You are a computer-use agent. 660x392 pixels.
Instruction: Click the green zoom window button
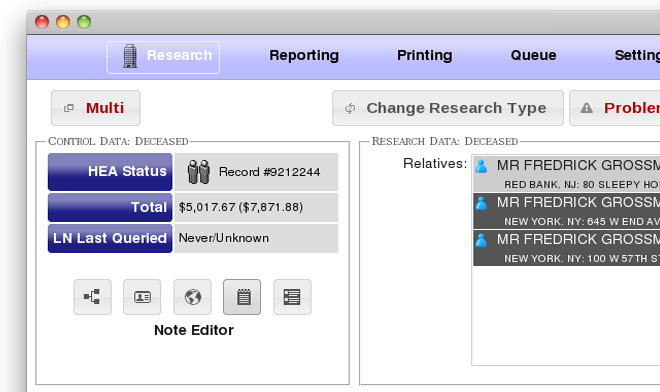[x=84, y=22]
